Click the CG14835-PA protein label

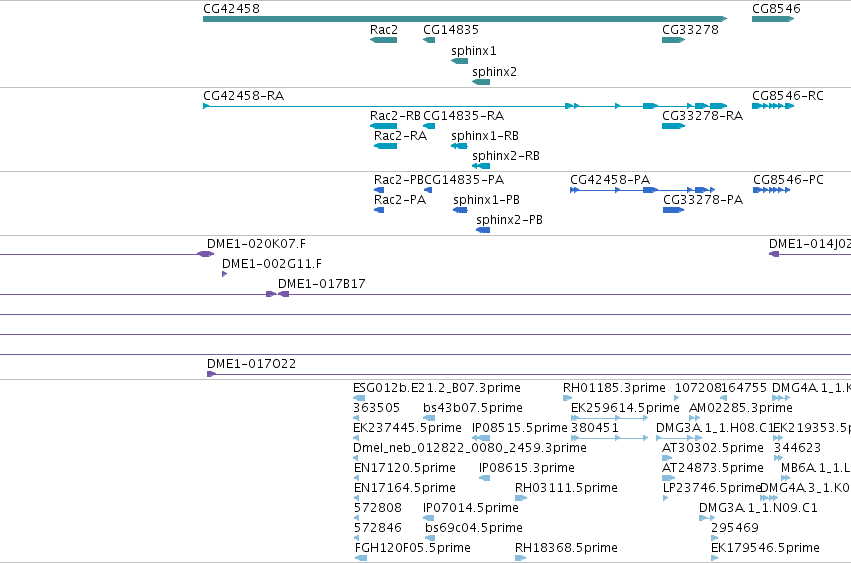pyautogui.click(x=464, y=180)
